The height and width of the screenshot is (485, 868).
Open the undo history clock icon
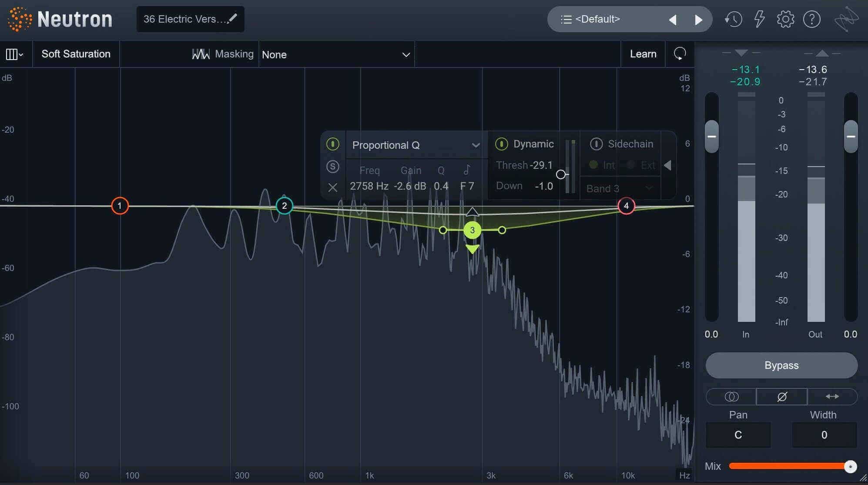click(x=733, y=19)
